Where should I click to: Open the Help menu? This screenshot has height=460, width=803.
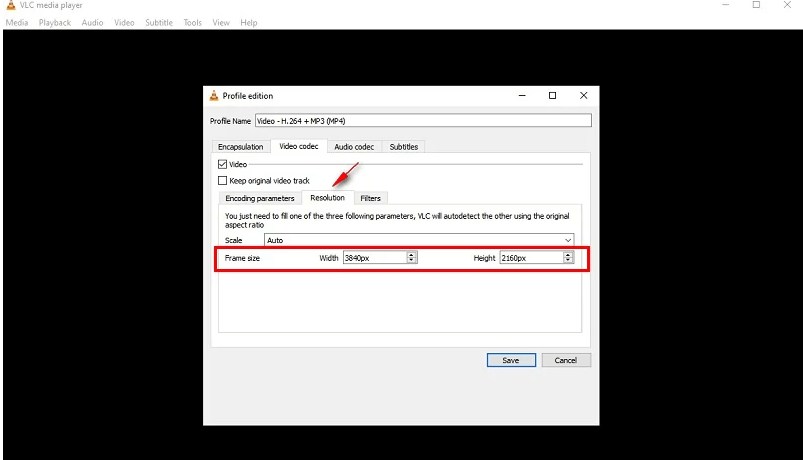coord(249,23)
